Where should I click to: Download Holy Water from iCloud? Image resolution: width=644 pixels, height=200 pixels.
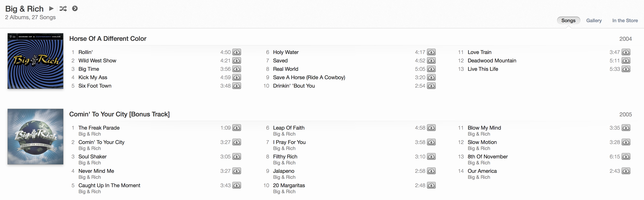431,52
